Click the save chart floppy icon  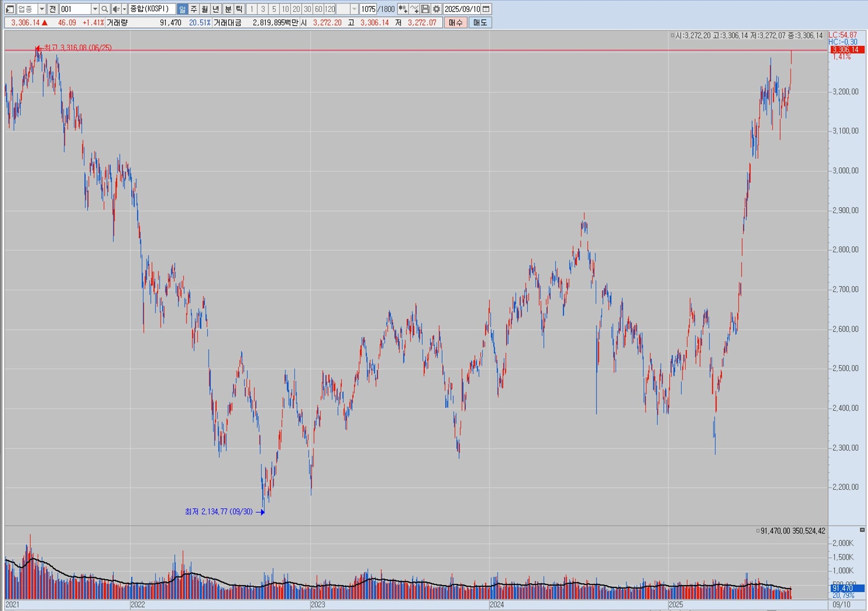pyautogui.click(x=425, y=9)
